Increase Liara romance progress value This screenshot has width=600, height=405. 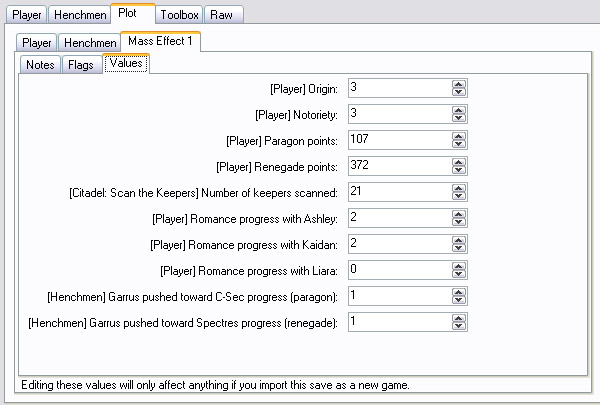(459, 266)
